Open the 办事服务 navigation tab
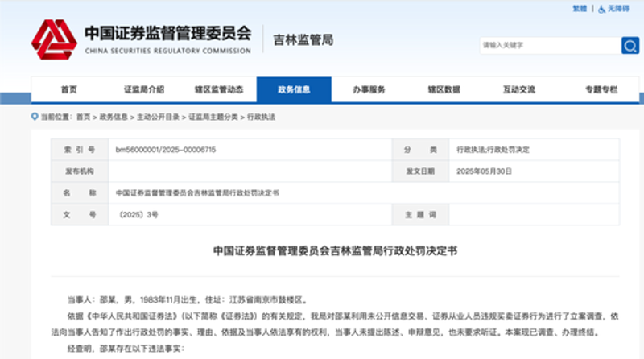 [369, 89]
